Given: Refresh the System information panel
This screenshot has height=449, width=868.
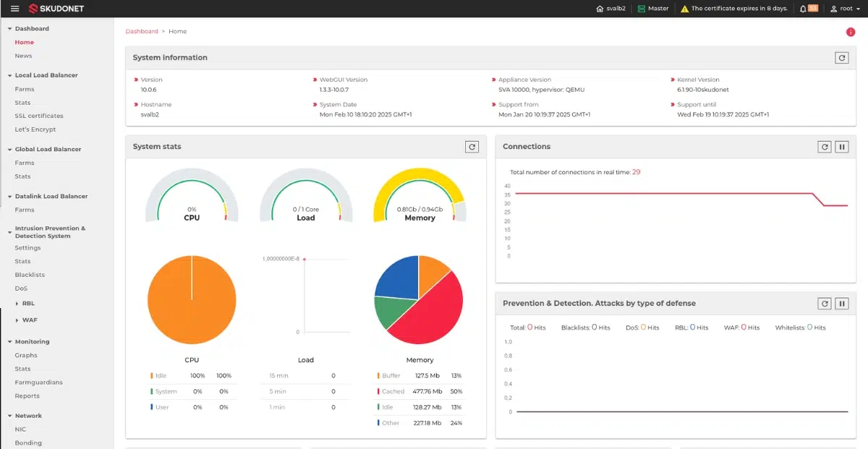Looking at the screenshot, I should pos(841,58).
